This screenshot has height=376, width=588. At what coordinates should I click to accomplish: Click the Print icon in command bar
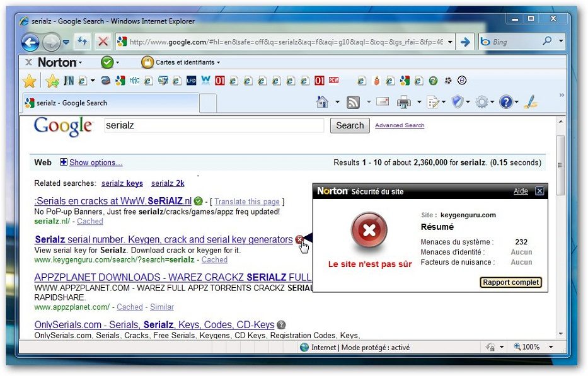tap(403, 102)
